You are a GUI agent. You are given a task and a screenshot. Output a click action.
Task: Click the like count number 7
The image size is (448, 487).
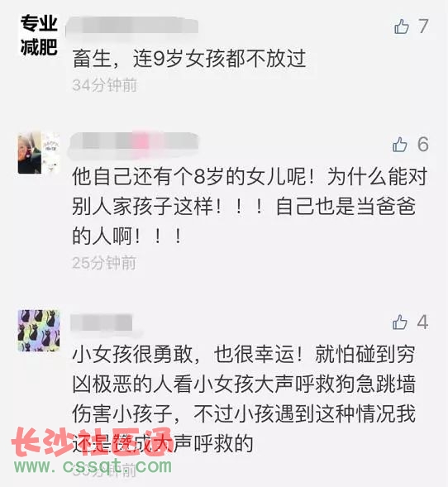click(x=423, y=26)
